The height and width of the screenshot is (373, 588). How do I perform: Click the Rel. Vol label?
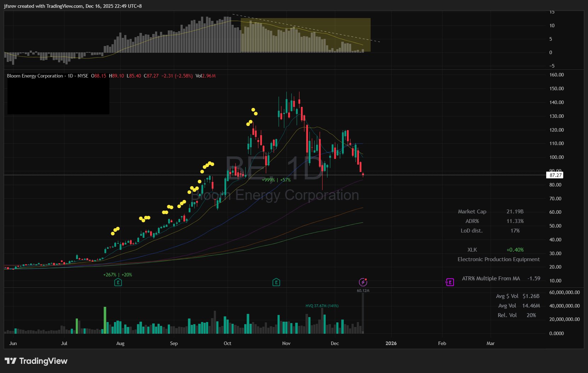click(507, 315)
